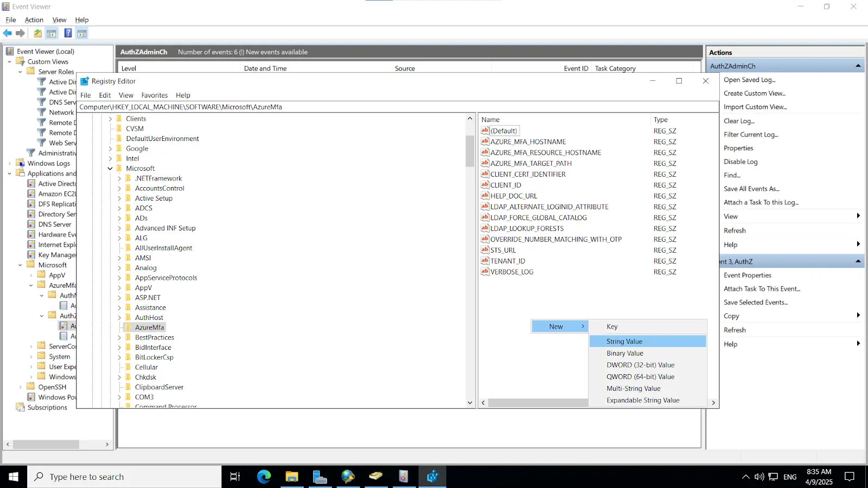Open File Explorer from the taskbar
The image size is (868, 488).
[292, 477]
